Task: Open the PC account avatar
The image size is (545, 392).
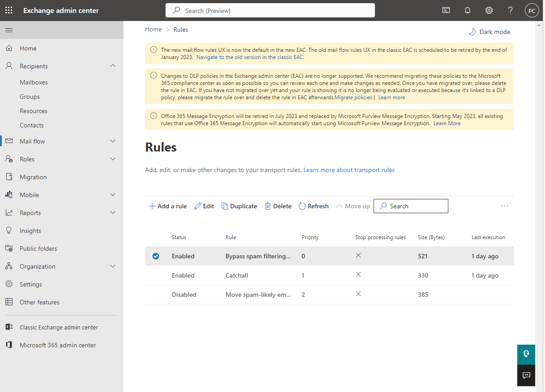Action: 532,10
